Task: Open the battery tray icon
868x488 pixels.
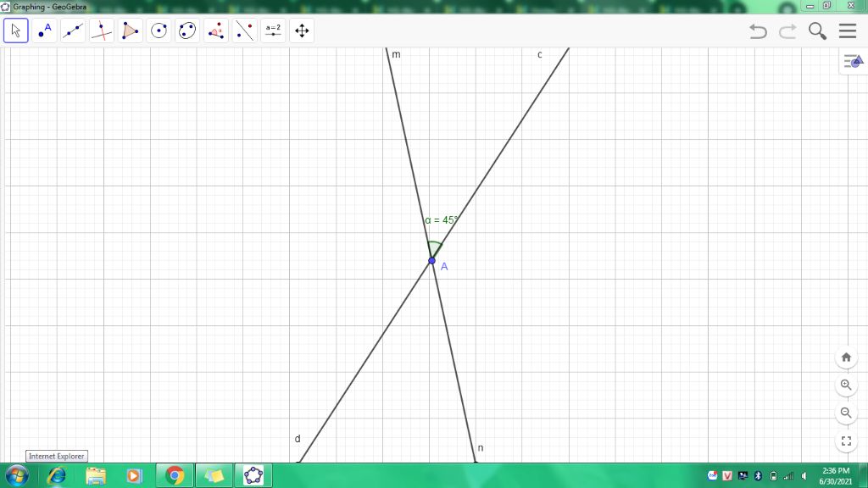Action: click(x=773, y=476)
